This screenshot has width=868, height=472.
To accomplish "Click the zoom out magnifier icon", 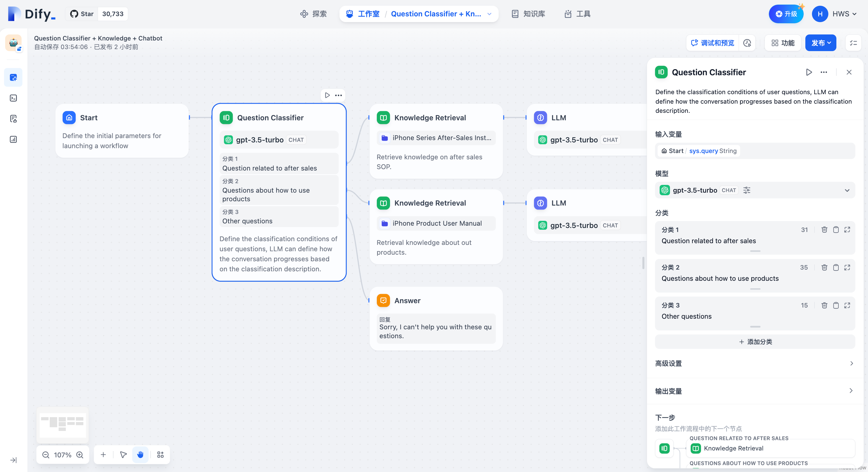I will click(x=46, y=455).
